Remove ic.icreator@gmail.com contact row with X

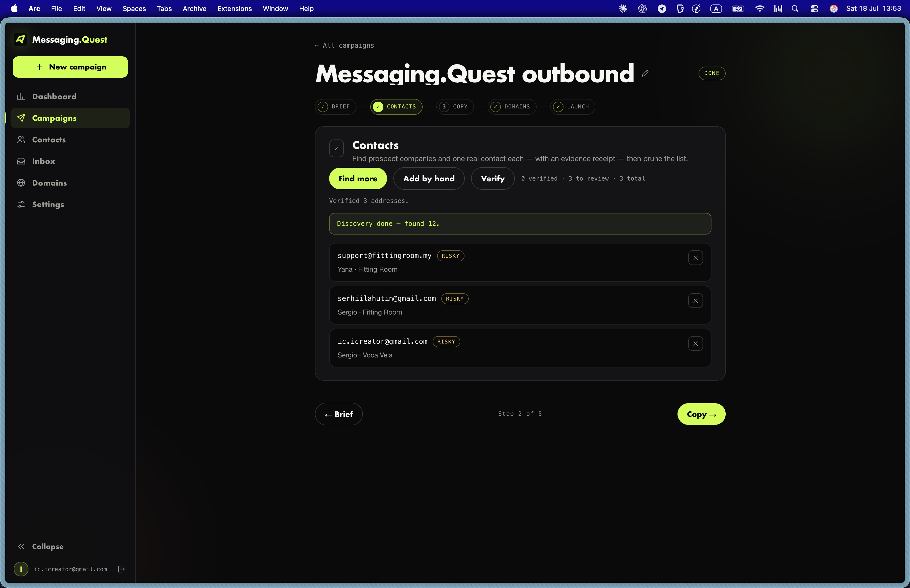tap(695, 344)
